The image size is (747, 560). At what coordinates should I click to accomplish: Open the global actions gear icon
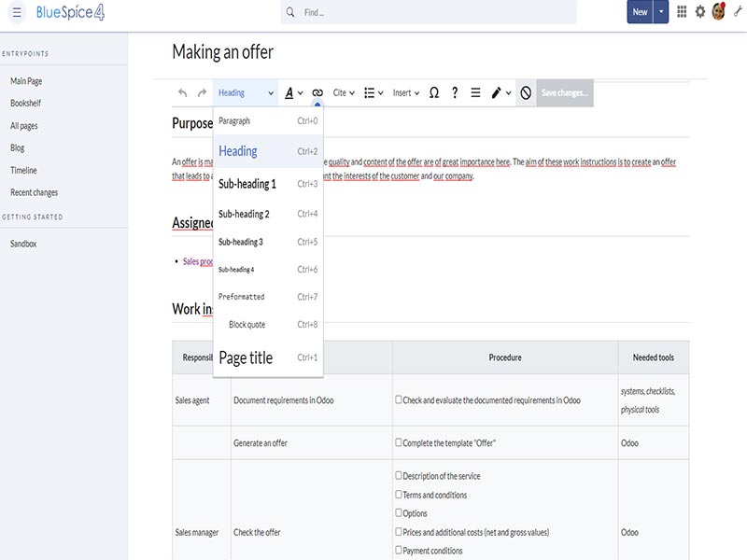(700, 12)
